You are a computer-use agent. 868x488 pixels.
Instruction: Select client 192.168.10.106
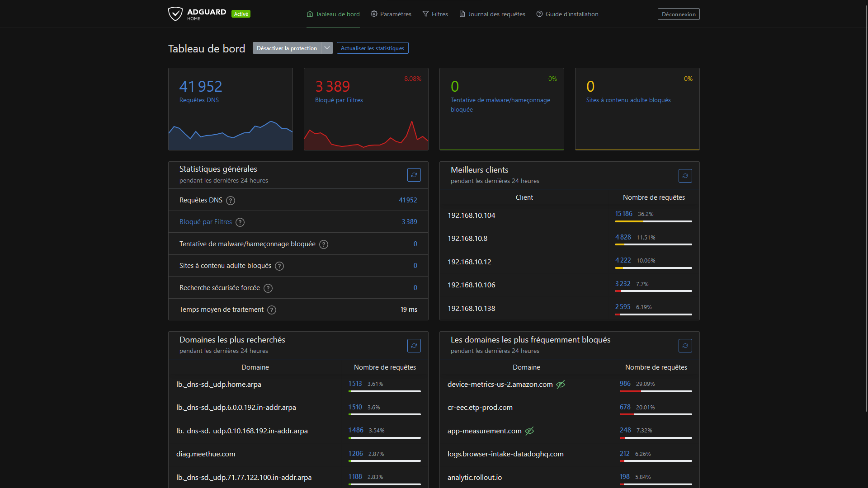[x=472, y=285]
